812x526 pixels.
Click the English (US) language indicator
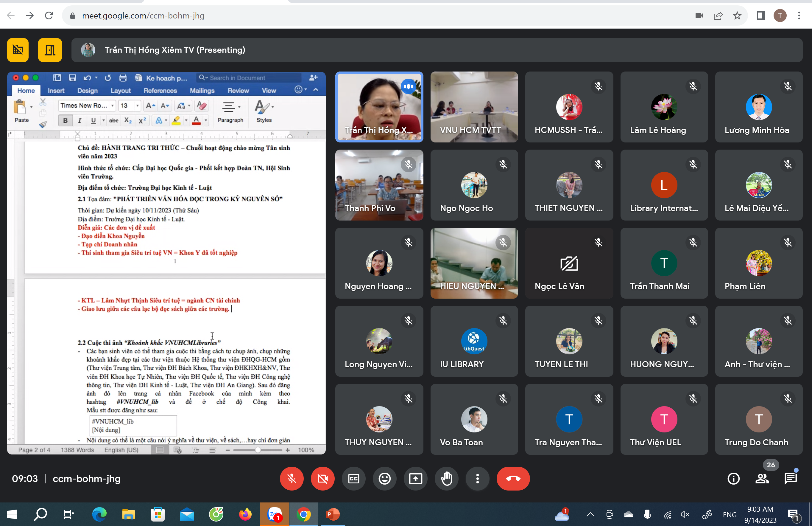click(x=121, y=450)
